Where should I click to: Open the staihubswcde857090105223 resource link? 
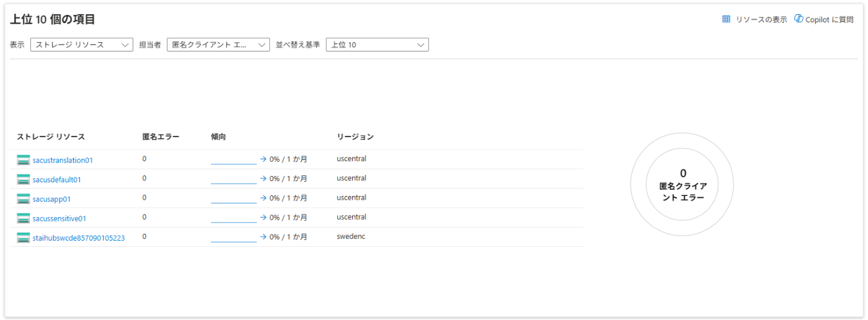click(x=79, y=238)
